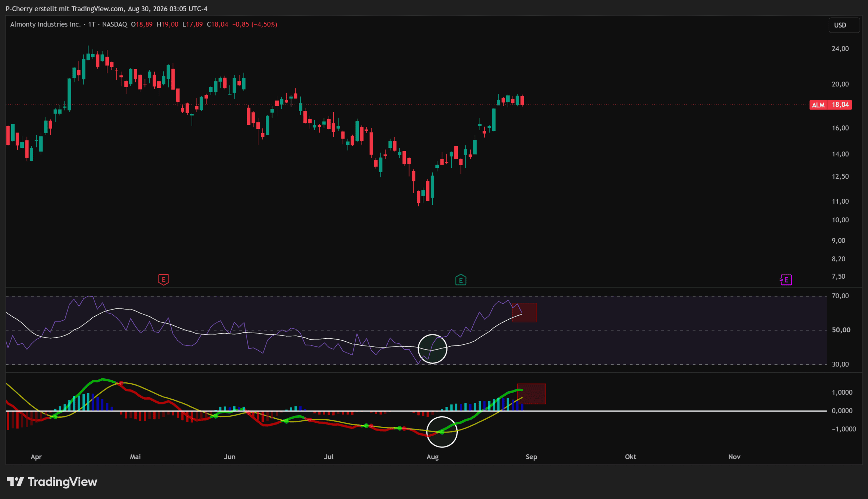Image resolution: width=868 pixels, height=499 pixels.
Task: Click the header caption 'P-Cherry erstellt mit TradingView.com'
Action: [x=65, y=9]
